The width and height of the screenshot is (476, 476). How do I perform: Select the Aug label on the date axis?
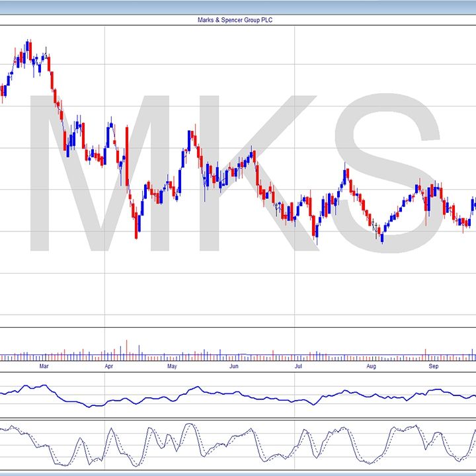[x=371, y=366]
